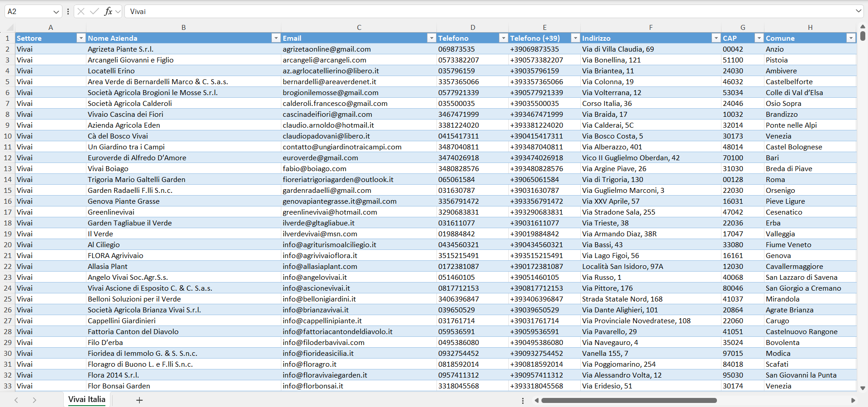The width and height of the screenshot is (868, 407).
Task: Click the scroll left arrow
Action: click(537, 400)
